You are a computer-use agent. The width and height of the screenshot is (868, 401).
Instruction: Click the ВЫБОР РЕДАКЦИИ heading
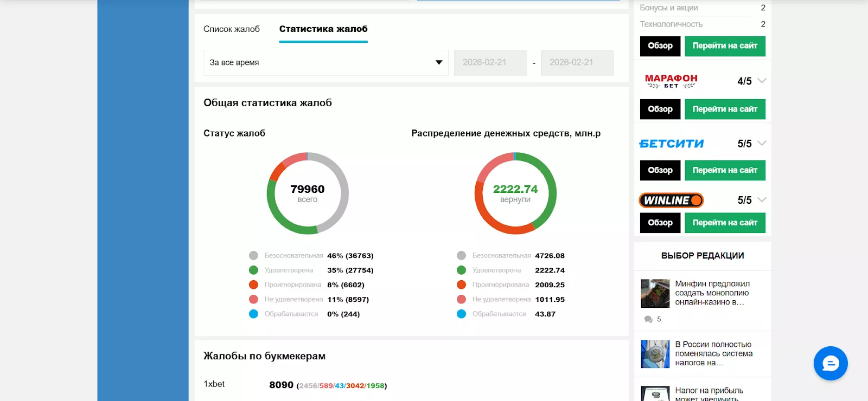pos(703,255)
